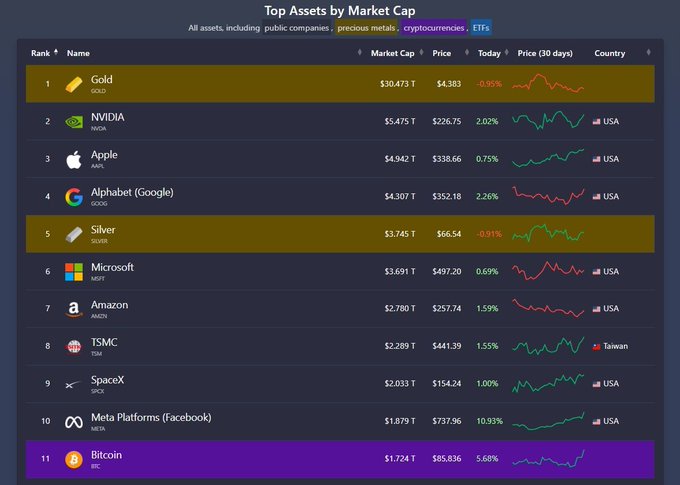
Task: Open the Alphabet (Google) name link
Action: tap(132, 192)
